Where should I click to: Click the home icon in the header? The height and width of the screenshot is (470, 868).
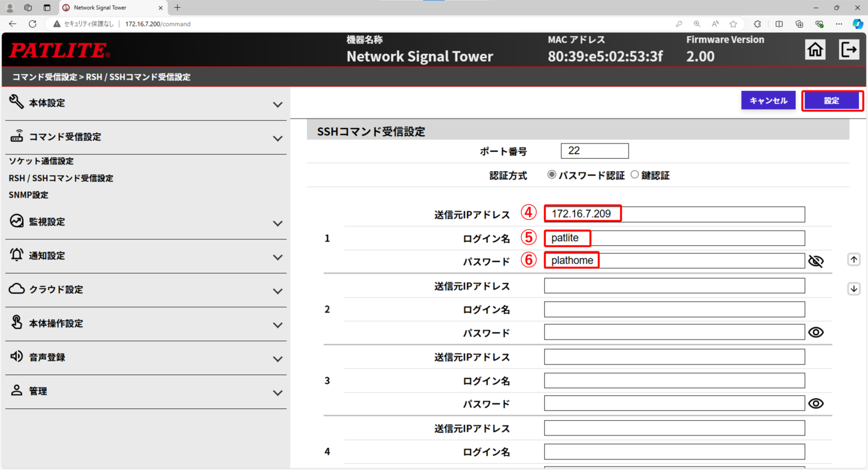[815, 49]
